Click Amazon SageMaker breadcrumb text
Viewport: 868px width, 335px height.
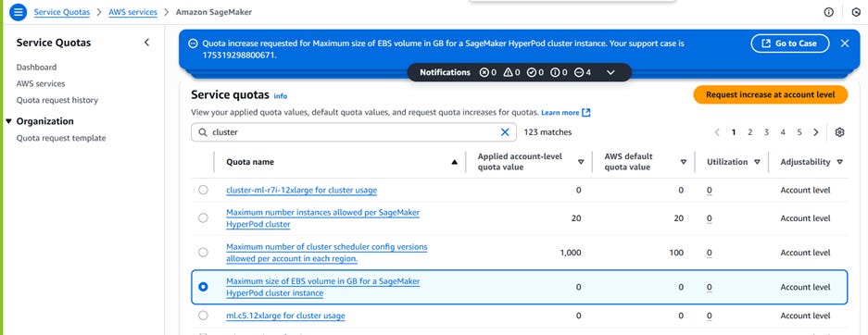pos(213,12)
